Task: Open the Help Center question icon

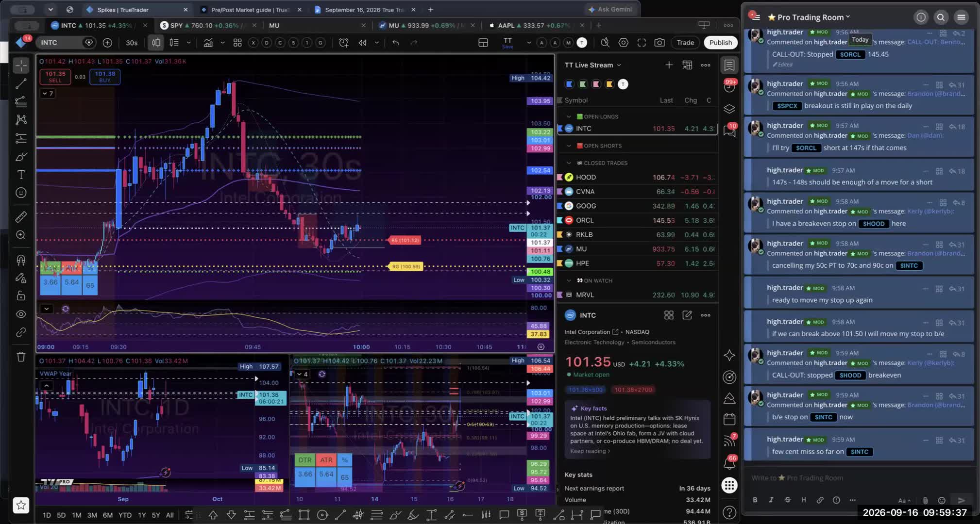Action: [729, 512]
